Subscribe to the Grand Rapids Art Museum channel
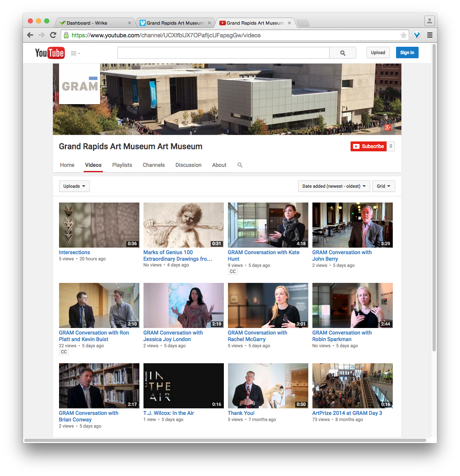This screenshot has height=476, width=460. [x=369, y=146]
